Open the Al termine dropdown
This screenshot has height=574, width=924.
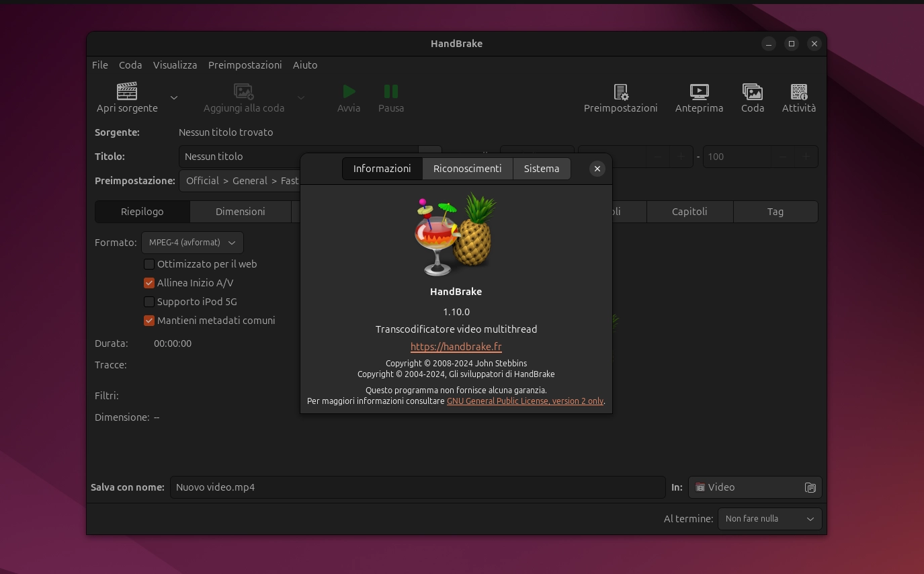click(769, 518)
